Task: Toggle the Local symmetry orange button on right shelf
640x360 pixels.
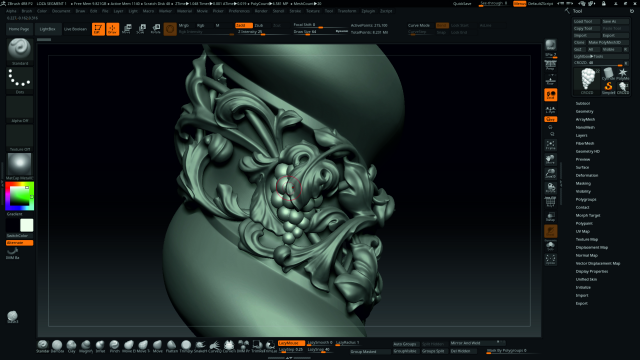Action: coord(551,95)
